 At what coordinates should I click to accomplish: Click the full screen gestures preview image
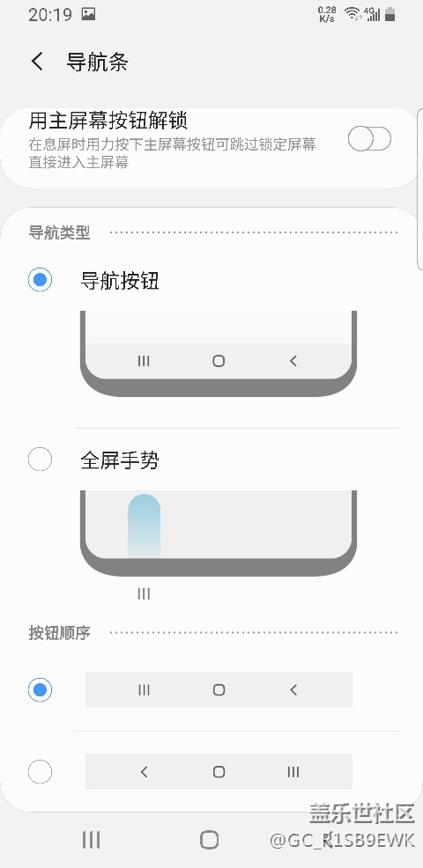coord(219,533)
